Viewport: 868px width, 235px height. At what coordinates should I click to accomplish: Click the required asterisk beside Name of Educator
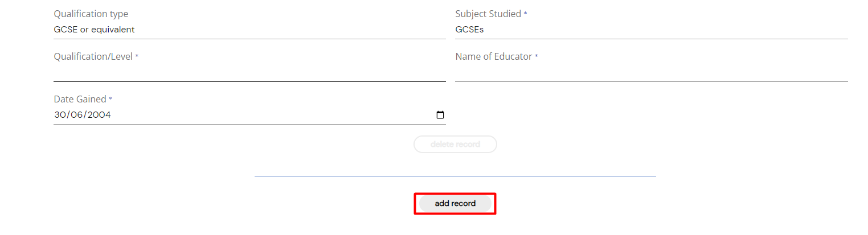[x=536, y=57]
